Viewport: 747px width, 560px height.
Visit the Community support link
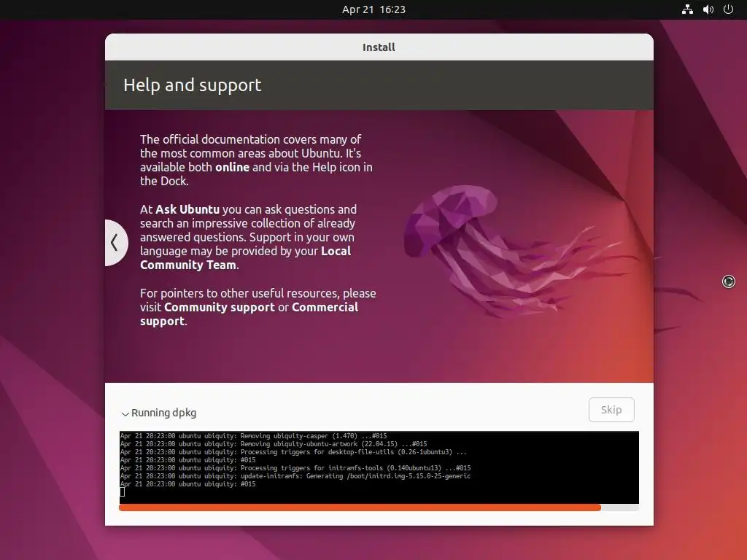point(219,307)
